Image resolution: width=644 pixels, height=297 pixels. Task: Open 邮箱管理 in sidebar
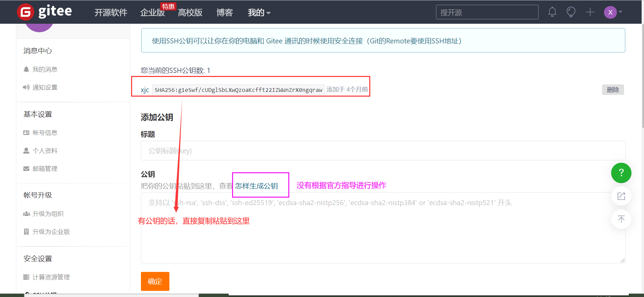click(x=45, y=169)
